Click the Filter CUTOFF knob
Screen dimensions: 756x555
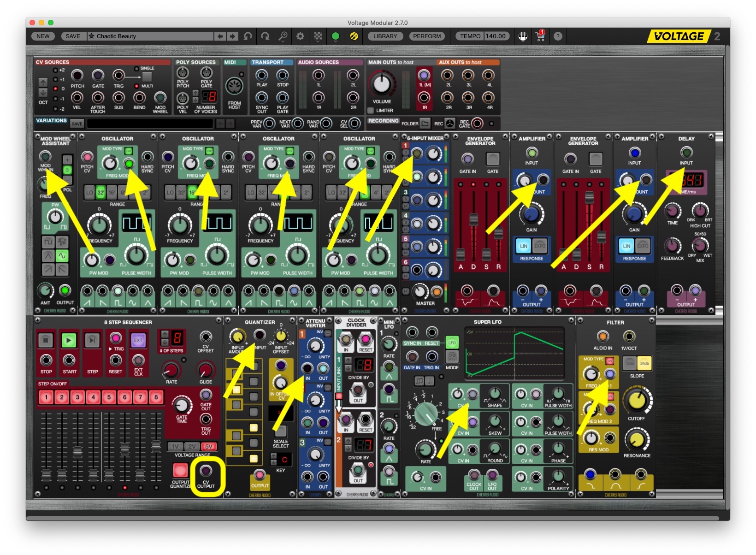click(637, 400)
